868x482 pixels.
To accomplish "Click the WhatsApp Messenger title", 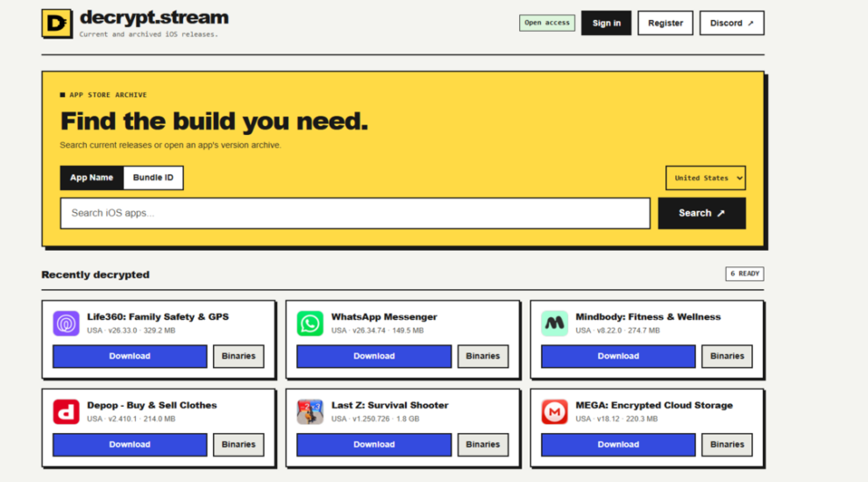I will [x=384, y=317].
